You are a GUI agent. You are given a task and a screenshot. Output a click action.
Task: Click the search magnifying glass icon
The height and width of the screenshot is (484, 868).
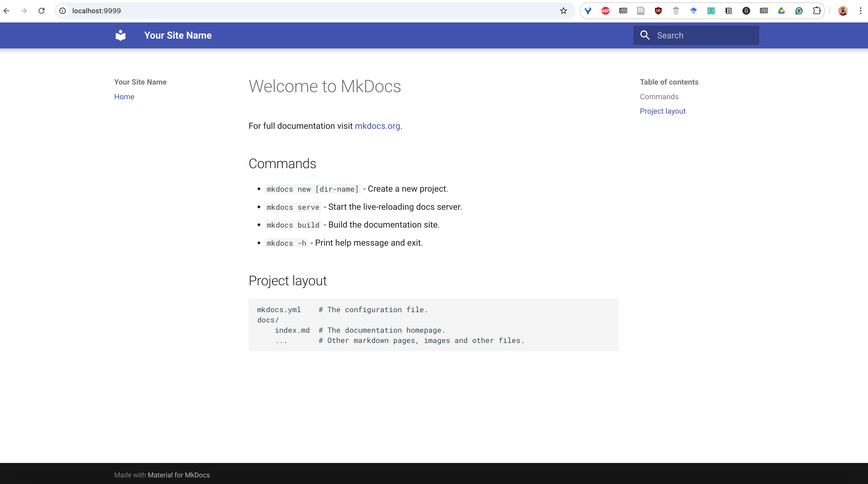(x=645, y=35)
